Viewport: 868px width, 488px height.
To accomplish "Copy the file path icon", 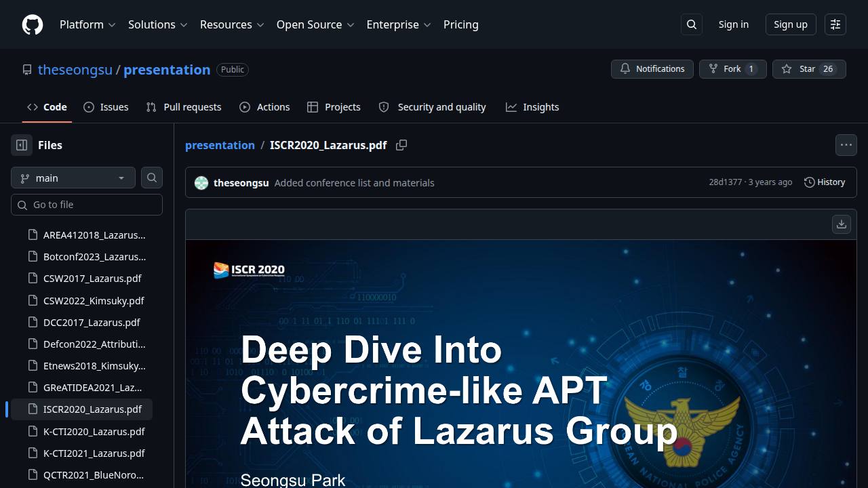I will (401, 145).
